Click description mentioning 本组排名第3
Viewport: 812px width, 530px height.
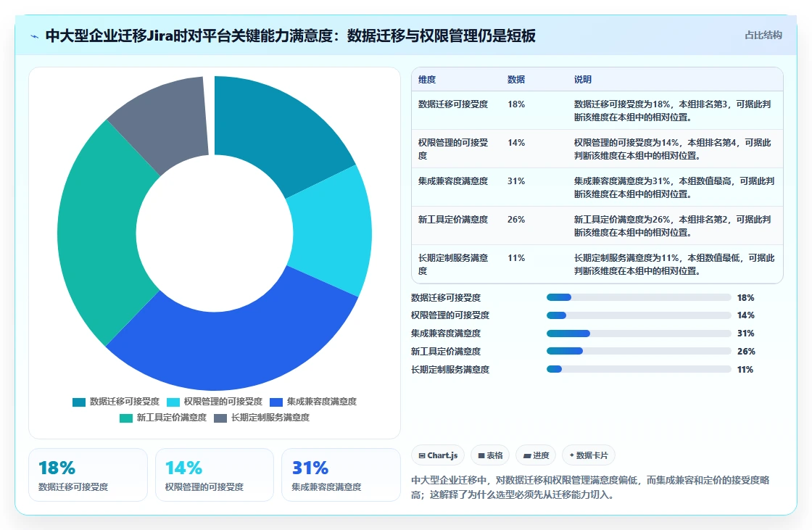[673, 110]
